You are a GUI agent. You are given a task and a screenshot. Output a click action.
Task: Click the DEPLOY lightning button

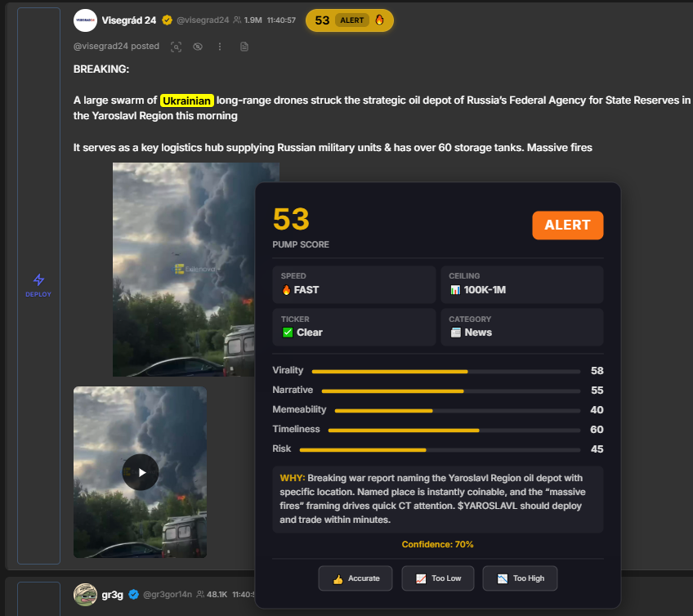tap(38, 285)
